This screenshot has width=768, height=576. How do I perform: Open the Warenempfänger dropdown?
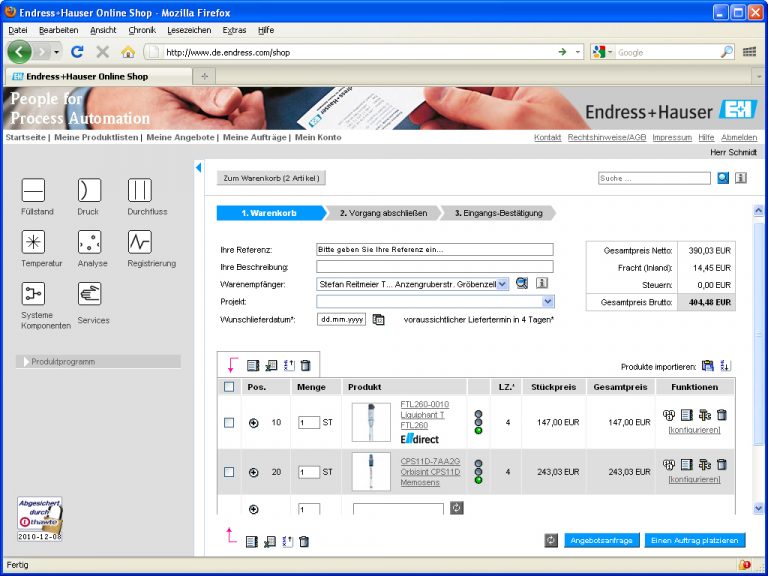(502, 284)
